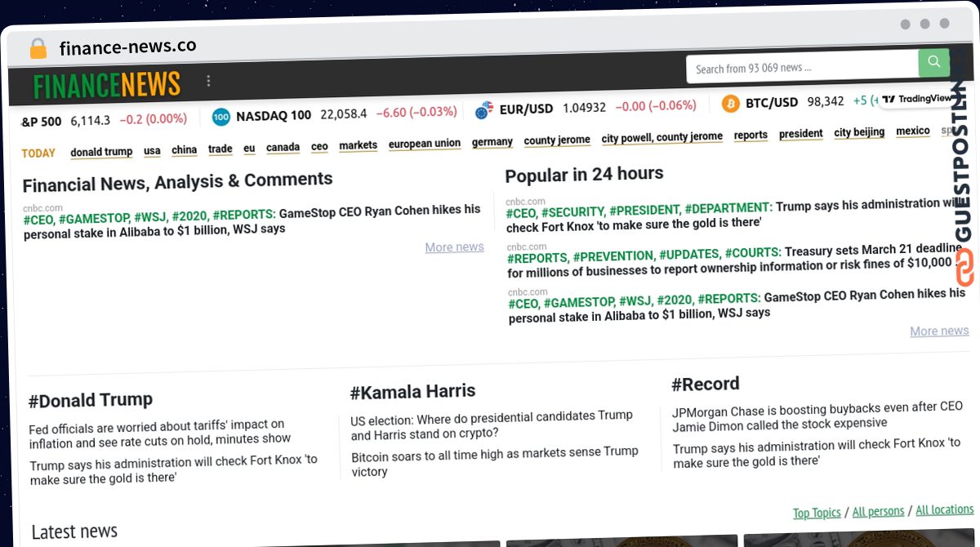Select the 'reports' topic tag
The width and height of the screenshot is (980, 547).
[x=751, y=136]
